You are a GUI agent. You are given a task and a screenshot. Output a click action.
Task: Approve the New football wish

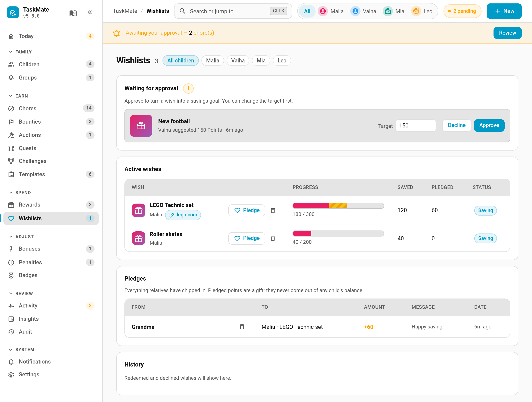[x=489, y=125]
